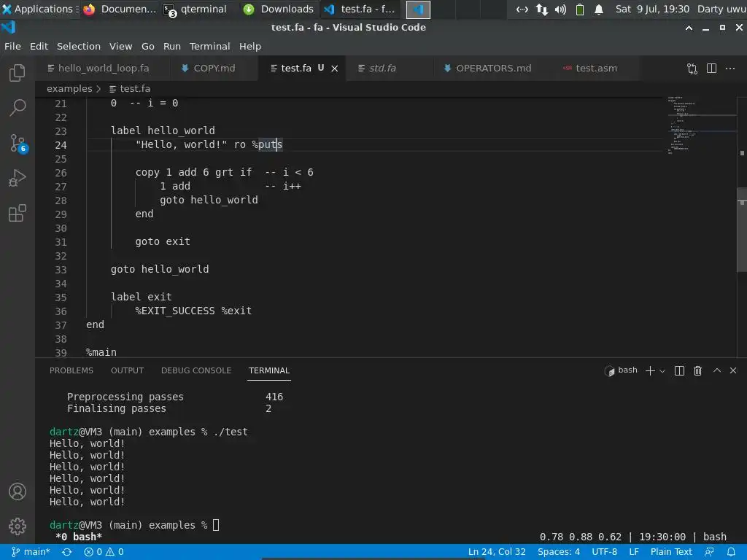
Task: Split the editor to the right
Action: pyautogui.click(x=711, y=68)
